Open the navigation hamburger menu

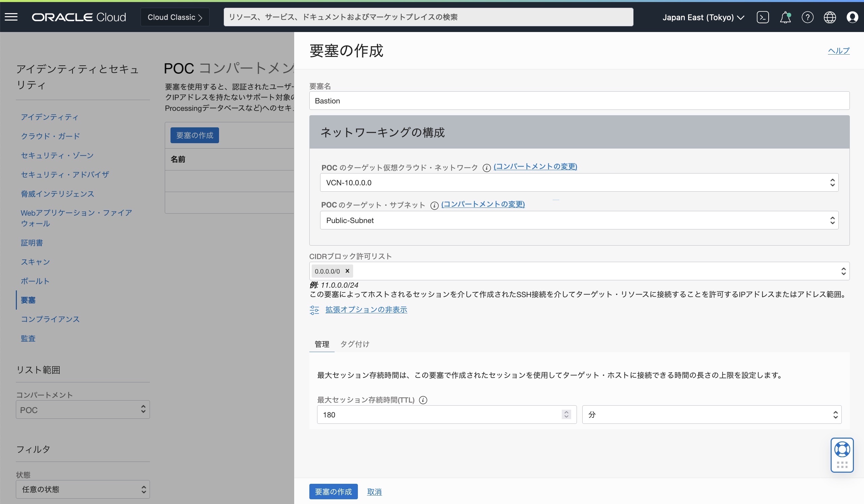[x=11, y=17]
